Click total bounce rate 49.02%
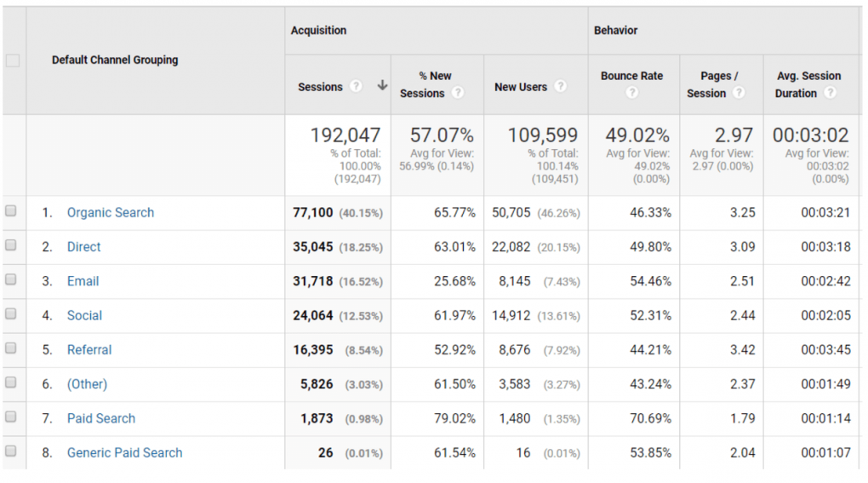 click(637, 135)
